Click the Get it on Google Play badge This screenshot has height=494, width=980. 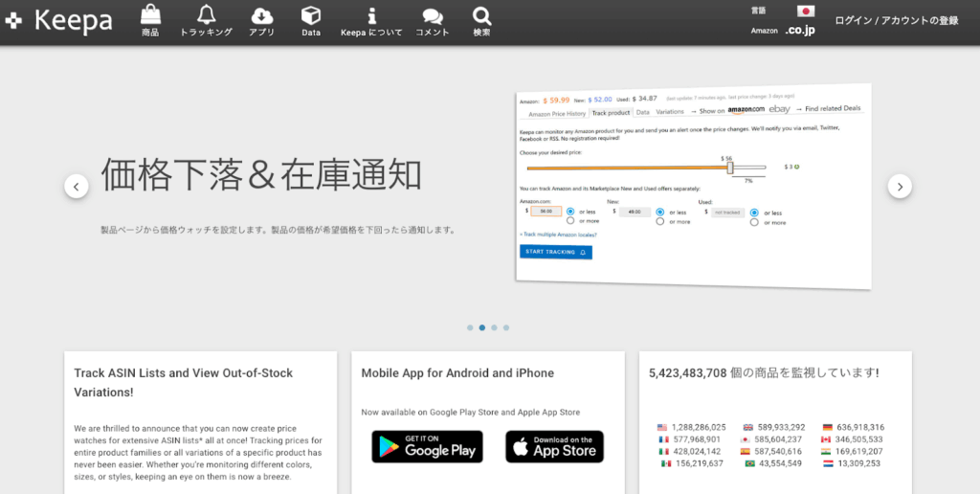[x=427, y=446]
